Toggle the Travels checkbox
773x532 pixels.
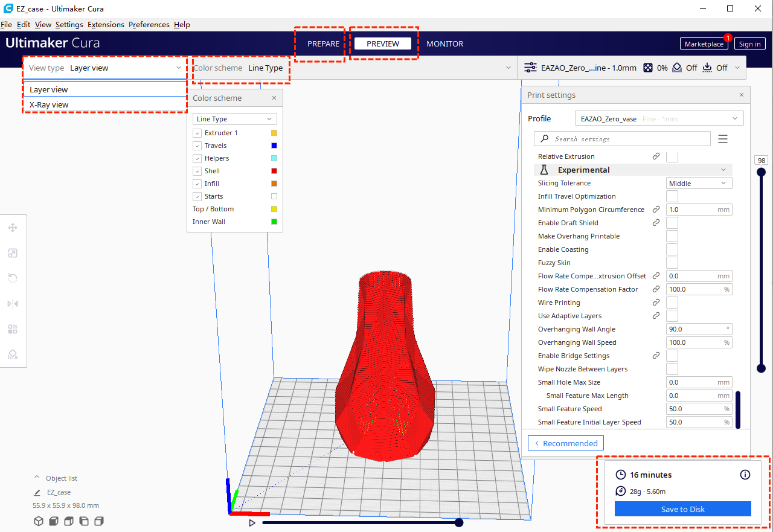pyautogui.click(x=197, y=146)
